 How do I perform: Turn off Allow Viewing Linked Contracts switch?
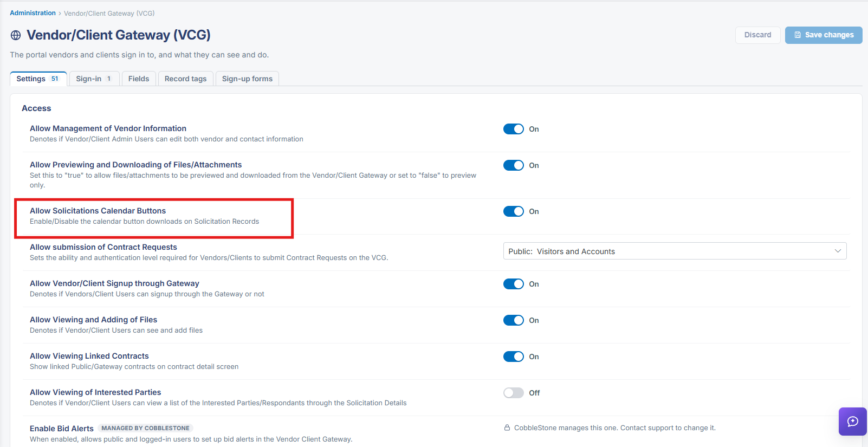(x=513, y=357)
